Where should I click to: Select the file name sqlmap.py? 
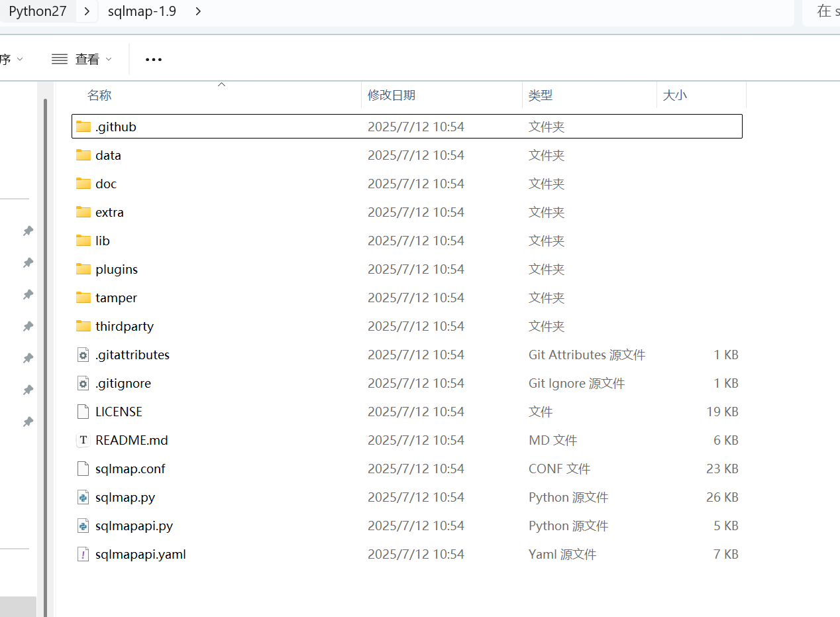coord(125,497)
